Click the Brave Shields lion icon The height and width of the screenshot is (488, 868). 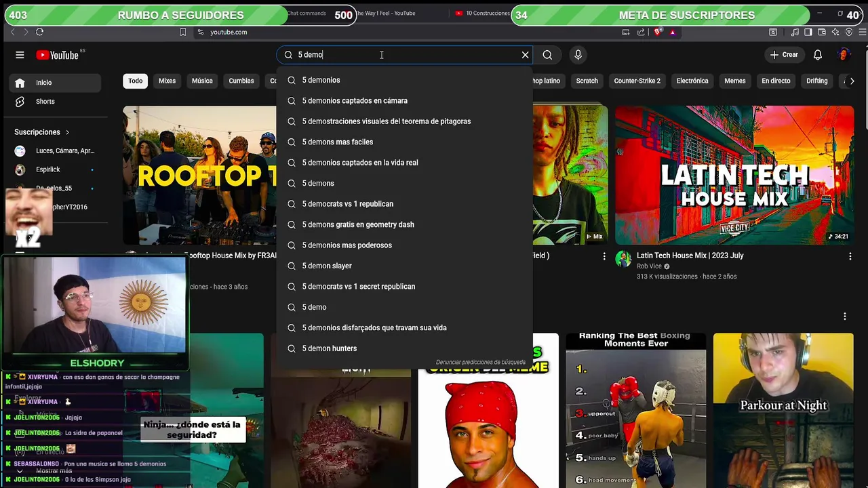[x=657, y=32]
